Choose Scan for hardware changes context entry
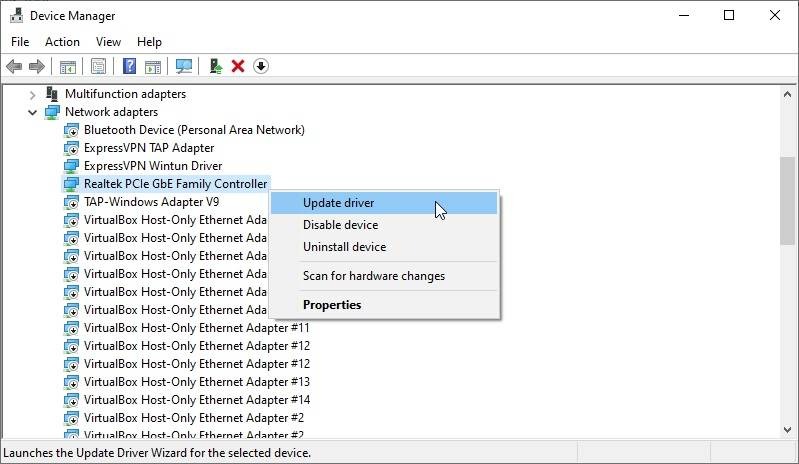This screenshot has width=799, height=464. point(384,276)
